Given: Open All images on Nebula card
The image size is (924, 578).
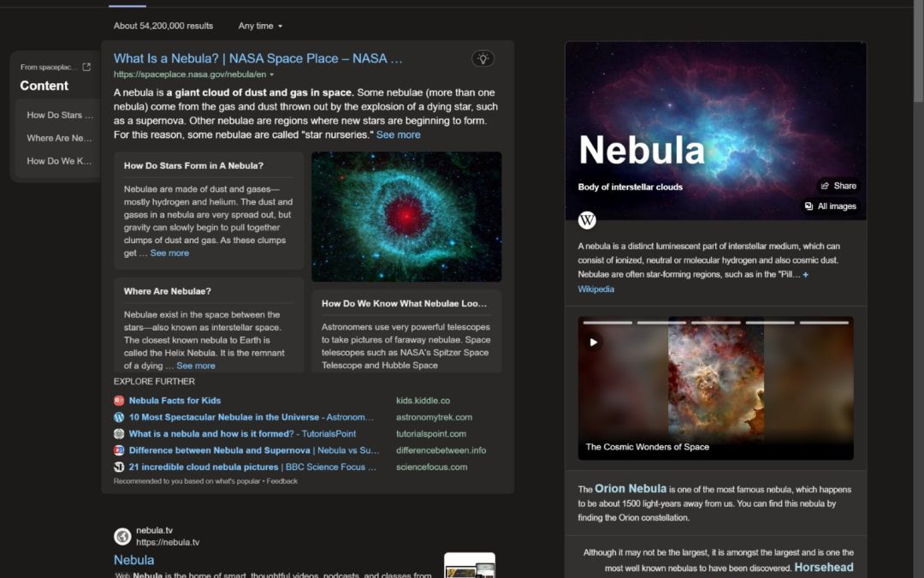Looking at the screenshot, I should (x=829, y=206).
